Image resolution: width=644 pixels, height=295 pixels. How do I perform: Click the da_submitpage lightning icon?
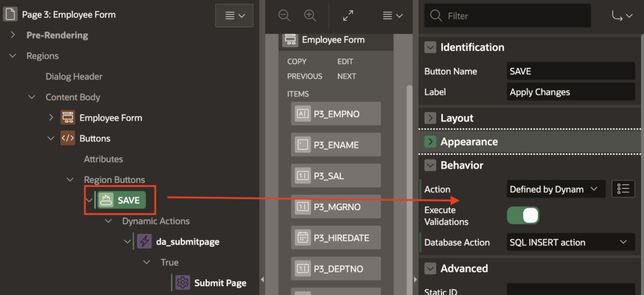coord(144,242)
